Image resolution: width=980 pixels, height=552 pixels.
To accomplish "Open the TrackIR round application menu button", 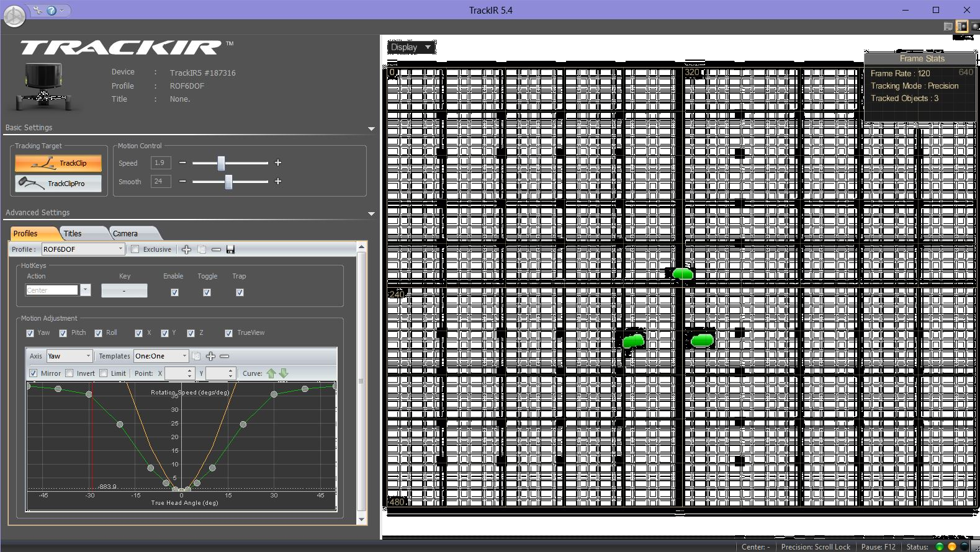I will pos(14,16).
